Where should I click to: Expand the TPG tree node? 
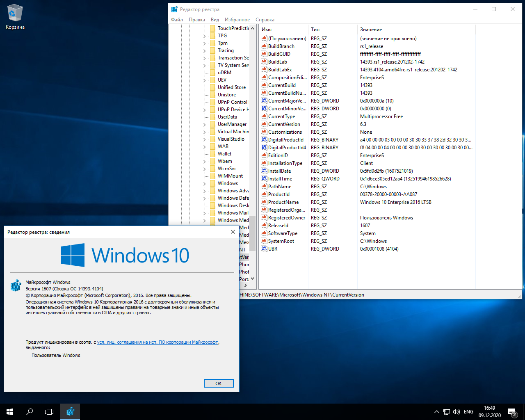205,36
